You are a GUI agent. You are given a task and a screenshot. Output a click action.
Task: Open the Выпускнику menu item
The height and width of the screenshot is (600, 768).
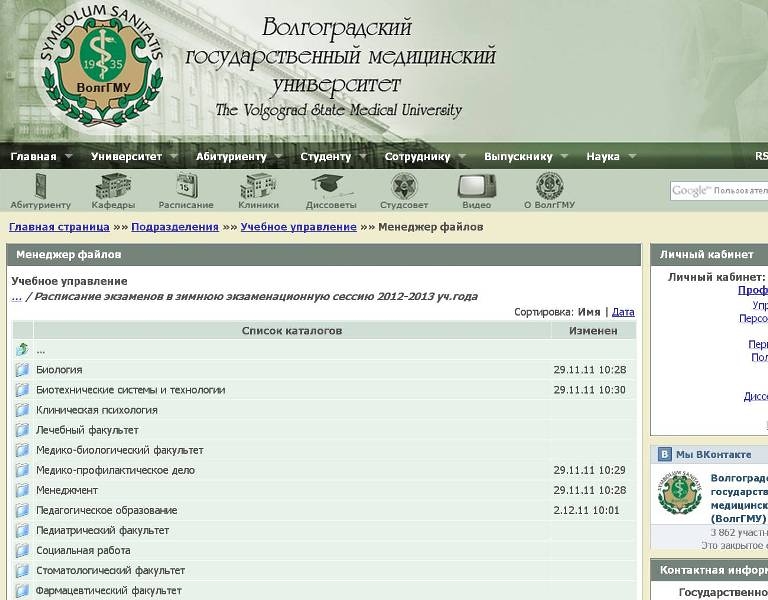pyautogui.click(x=518, y=157)
